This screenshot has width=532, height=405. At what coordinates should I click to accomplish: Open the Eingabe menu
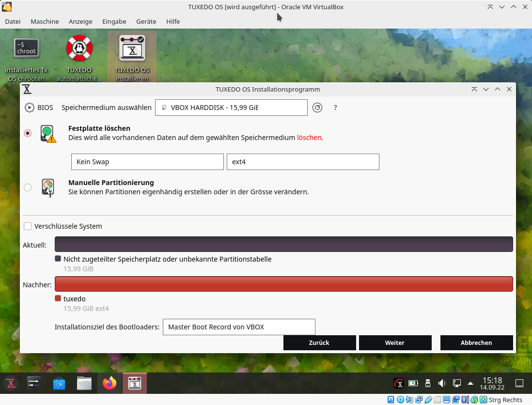(114, 21)
